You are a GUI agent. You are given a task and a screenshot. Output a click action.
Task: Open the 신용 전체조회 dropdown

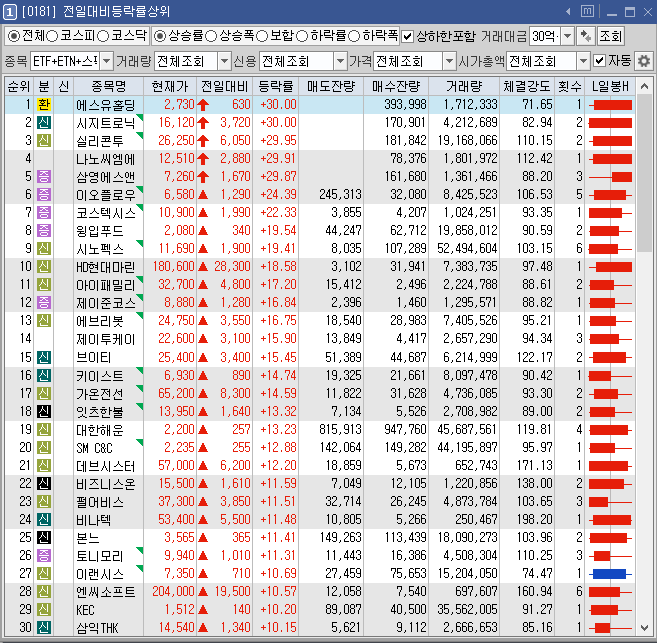click(340, 62)
